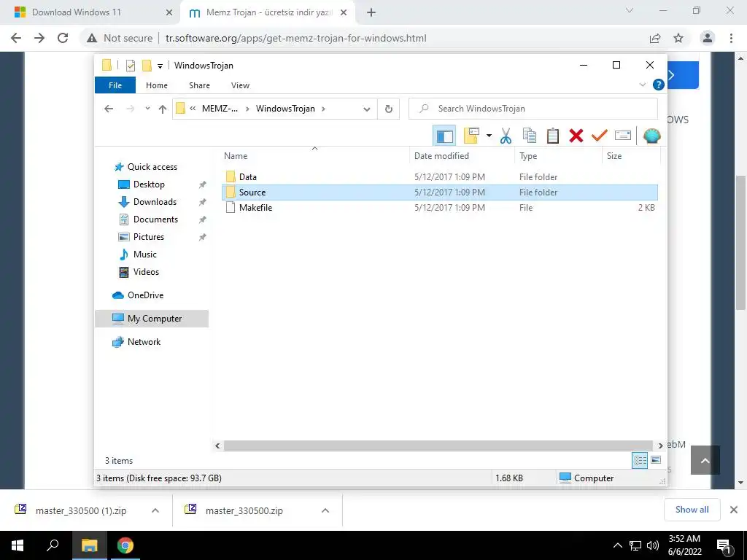Go back in Explorer folder history
The image size is (747, 560).
coord(109,109)
